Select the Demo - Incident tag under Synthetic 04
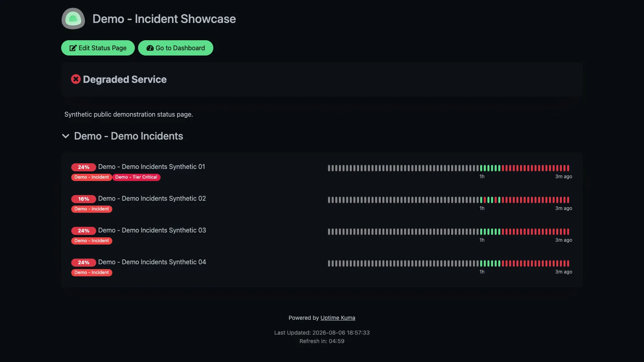644x362 pixels. coord(92,272)
